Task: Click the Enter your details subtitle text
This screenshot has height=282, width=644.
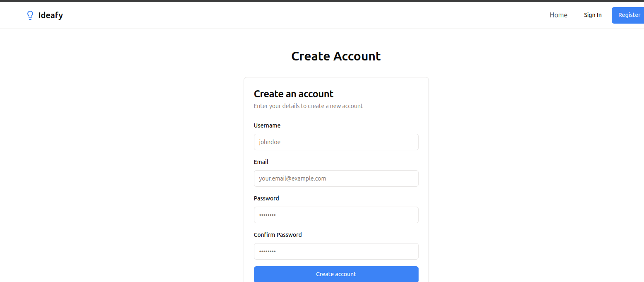Action: pos(308,106)
